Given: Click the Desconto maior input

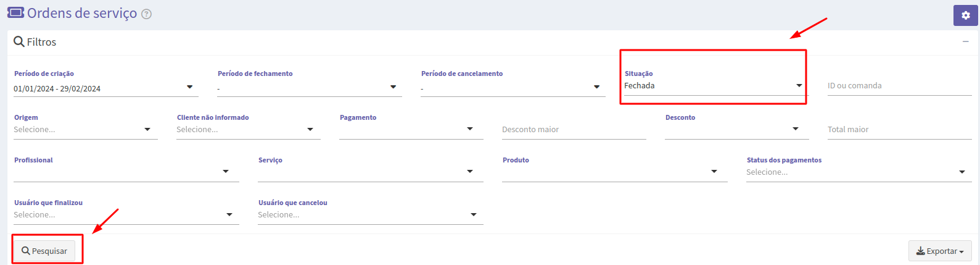Looking at the screenshot, I should (574, 130).
